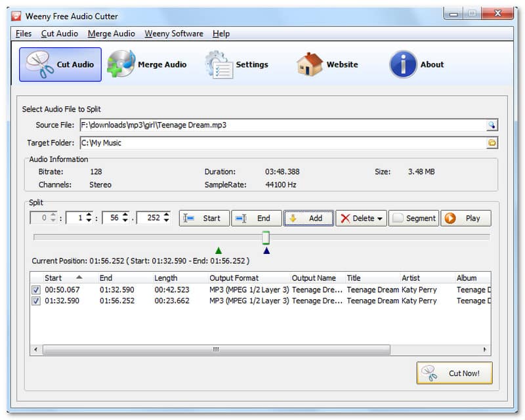Viewport: 525px width, 420px height.
Task: Click the Cut Now! button
Action: (454, 373)
